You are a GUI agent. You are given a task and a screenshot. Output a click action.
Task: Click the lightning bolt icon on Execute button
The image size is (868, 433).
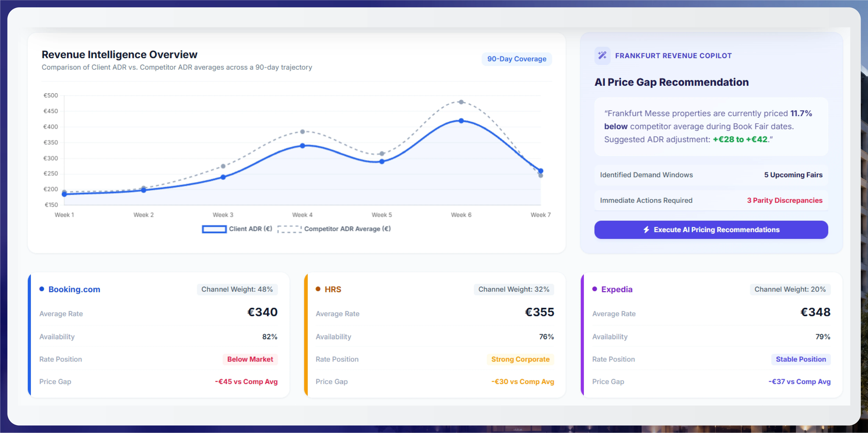(x=646, y=230)
